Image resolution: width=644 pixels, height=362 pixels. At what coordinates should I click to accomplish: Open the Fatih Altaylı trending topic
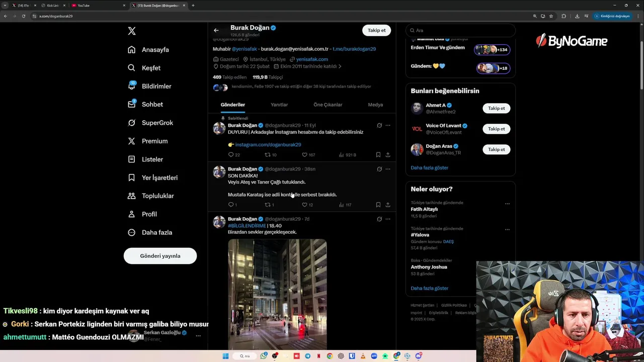(x=424, y=209)
